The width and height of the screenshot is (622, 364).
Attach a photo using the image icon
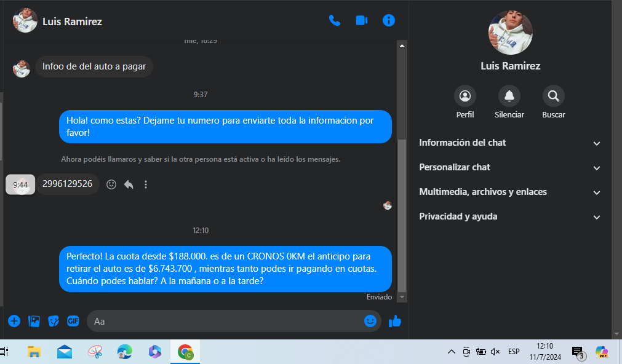click(34, 321)
